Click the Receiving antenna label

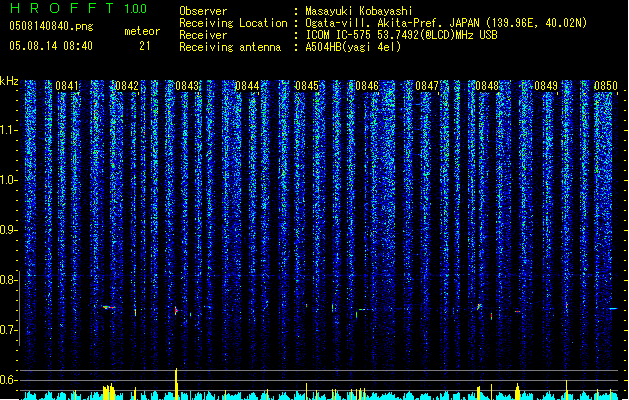tap(230, 47)
